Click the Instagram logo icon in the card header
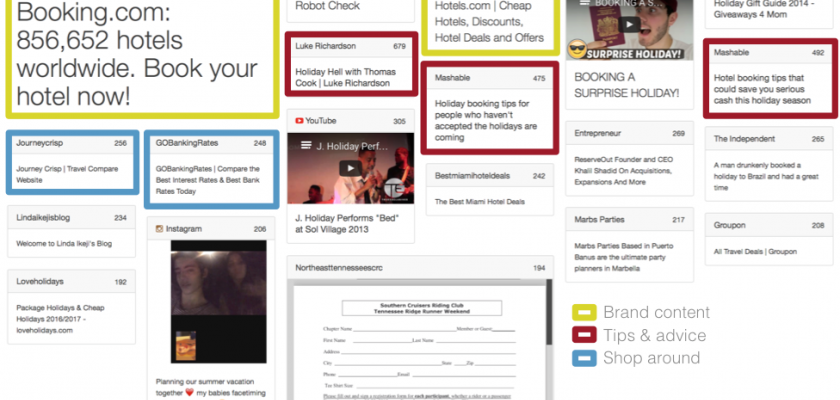Screen dimensions: 840x400 point(157,229)
